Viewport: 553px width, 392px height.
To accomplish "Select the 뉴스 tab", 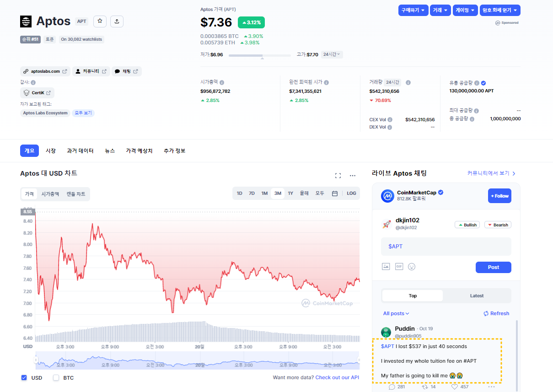I will (x=110, y=150).
